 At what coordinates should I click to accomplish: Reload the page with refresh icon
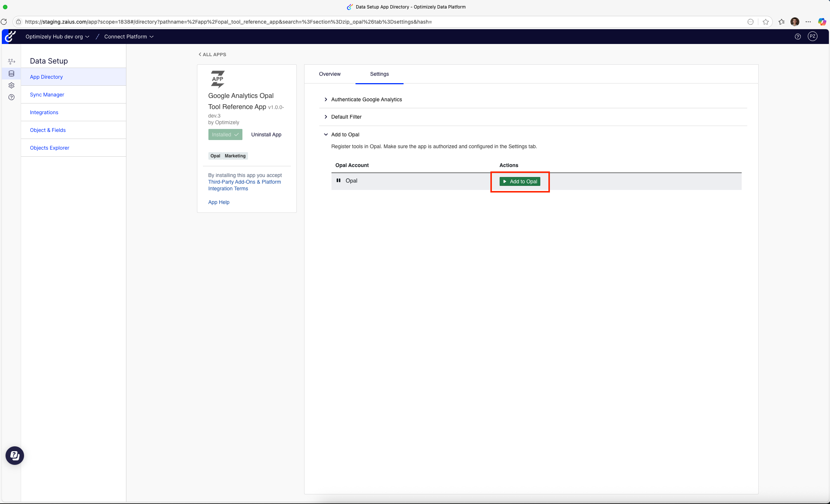pos(4,22)
